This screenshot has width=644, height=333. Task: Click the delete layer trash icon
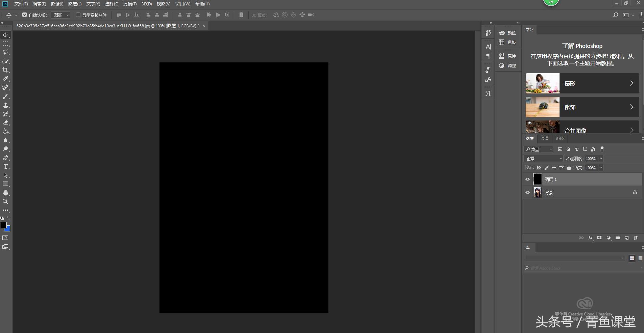coord(636,238)
